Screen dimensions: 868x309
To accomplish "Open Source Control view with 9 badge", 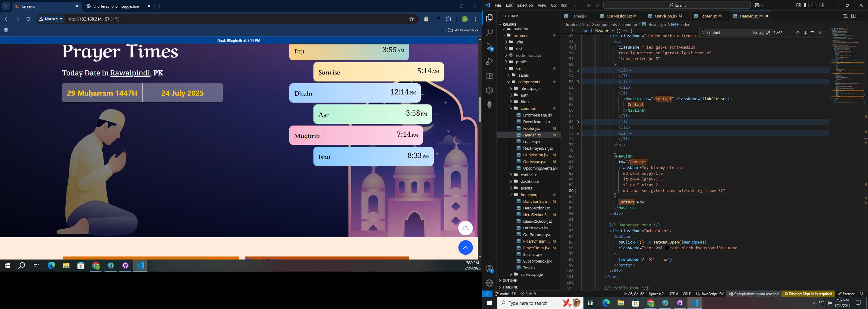I will click(x=489, y=47).
